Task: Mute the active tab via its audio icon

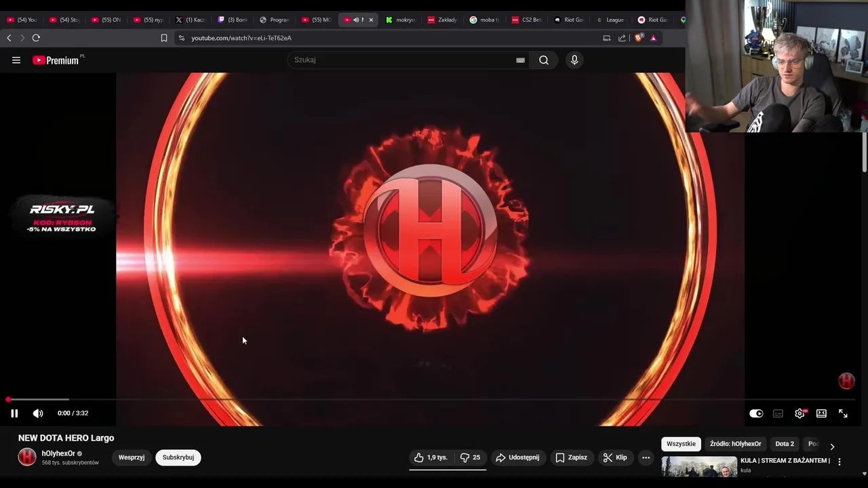Action: (x=356, y=20)
